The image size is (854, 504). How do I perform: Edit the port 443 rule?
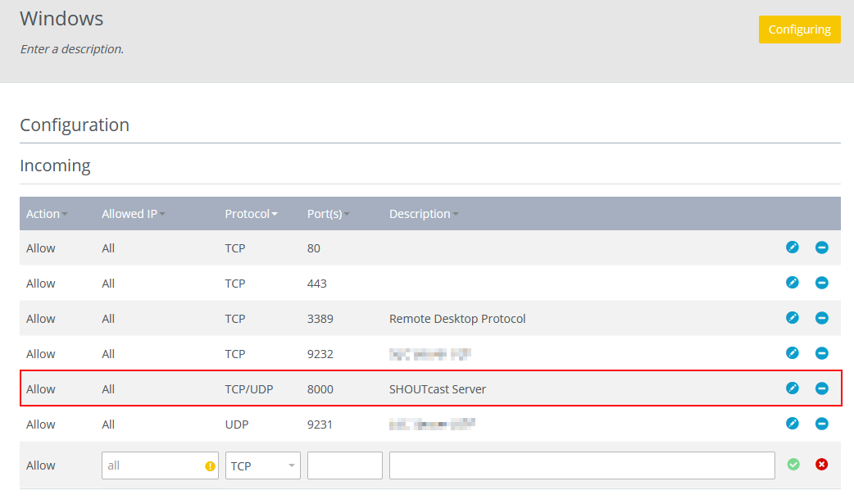click(x=793, y=283)
